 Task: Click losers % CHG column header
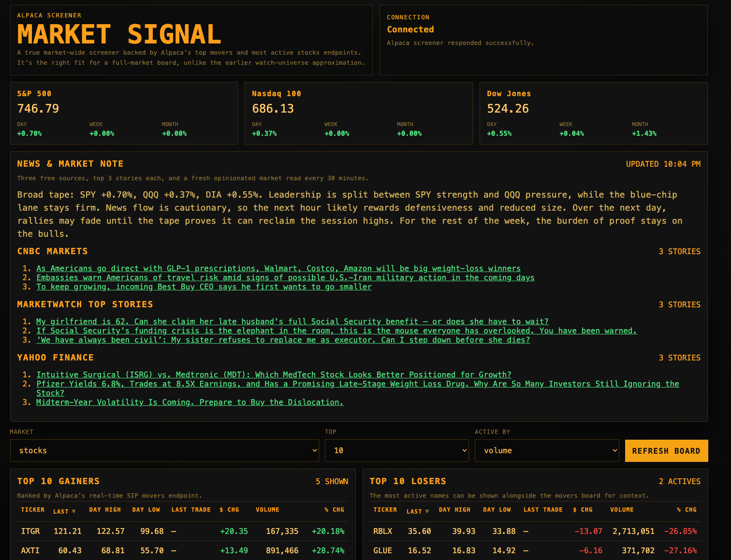[687, 510]
